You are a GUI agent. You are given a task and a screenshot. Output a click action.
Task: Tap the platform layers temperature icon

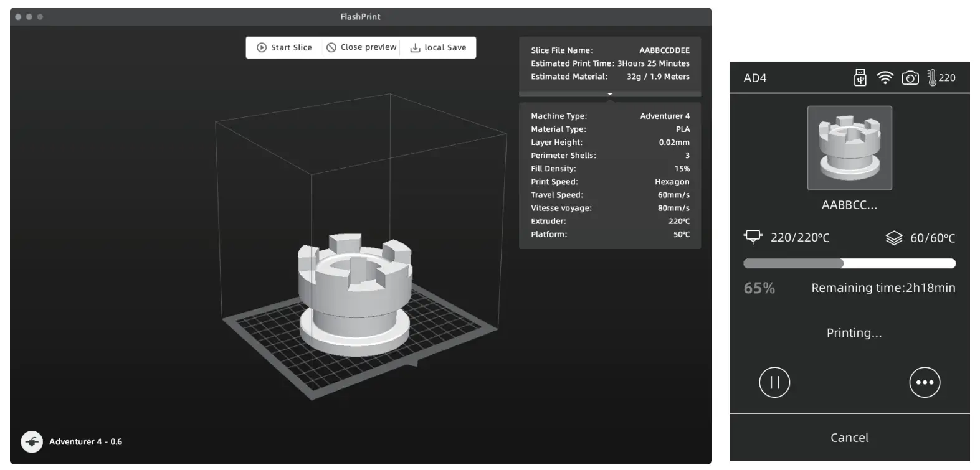click(894, 238)
